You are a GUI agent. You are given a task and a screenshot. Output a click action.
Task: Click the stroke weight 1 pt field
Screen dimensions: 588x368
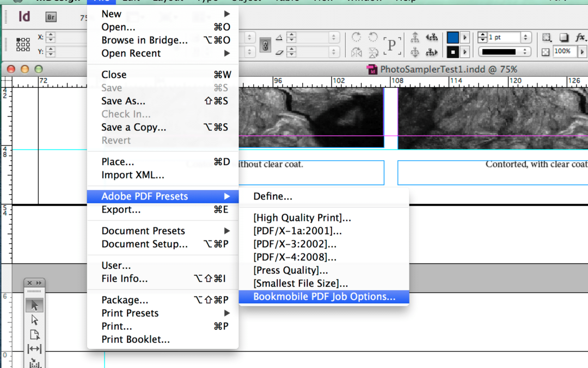[504, 37]
